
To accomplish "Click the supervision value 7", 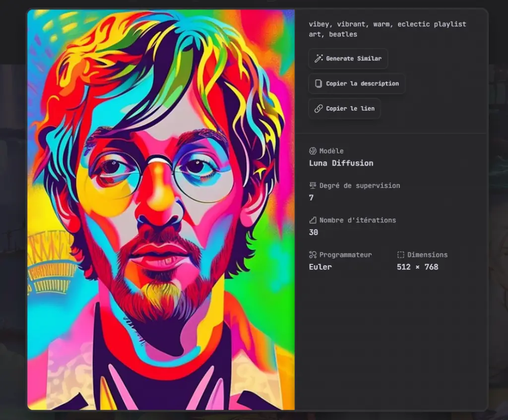I will pos(312,198).
